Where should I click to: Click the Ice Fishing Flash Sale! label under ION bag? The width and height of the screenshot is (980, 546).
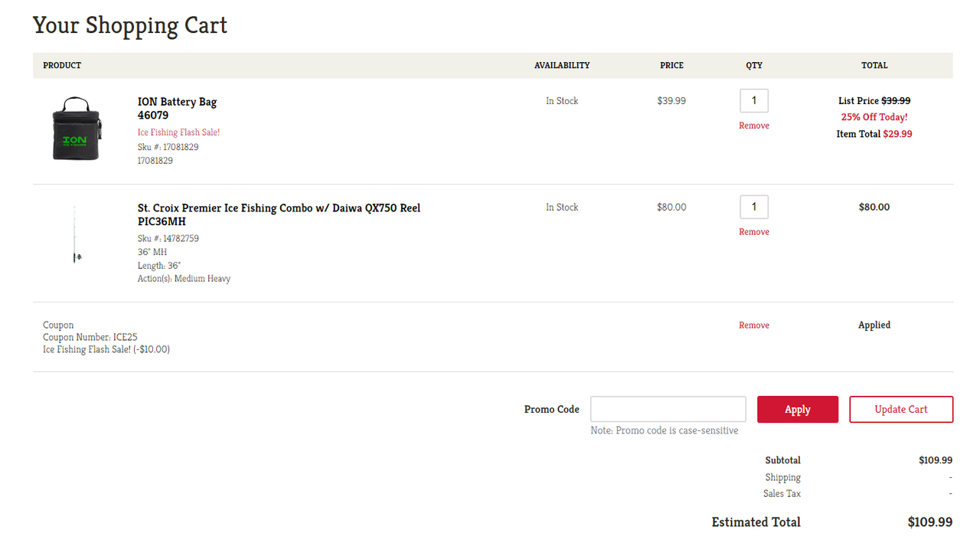tap(178, 132)
